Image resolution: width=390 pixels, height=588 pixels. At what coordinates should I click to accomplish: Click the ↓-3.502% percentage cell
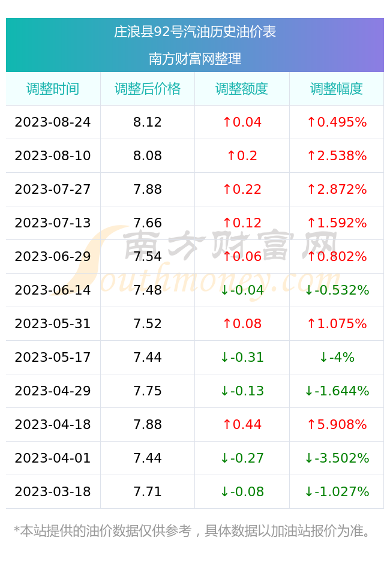click(x=337, y=458)
